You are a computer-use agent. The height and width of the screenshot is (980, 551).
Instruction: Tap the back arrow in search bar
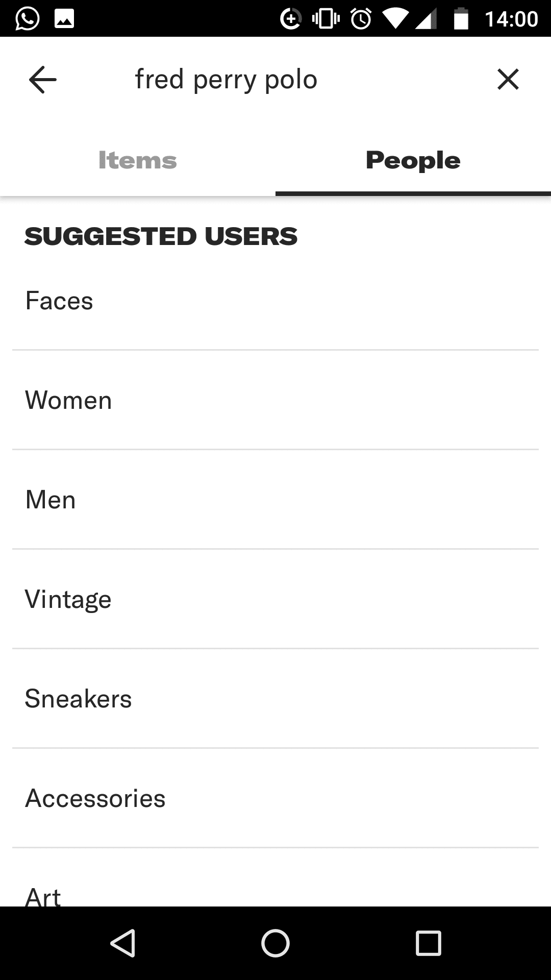(x=43, y=80)
